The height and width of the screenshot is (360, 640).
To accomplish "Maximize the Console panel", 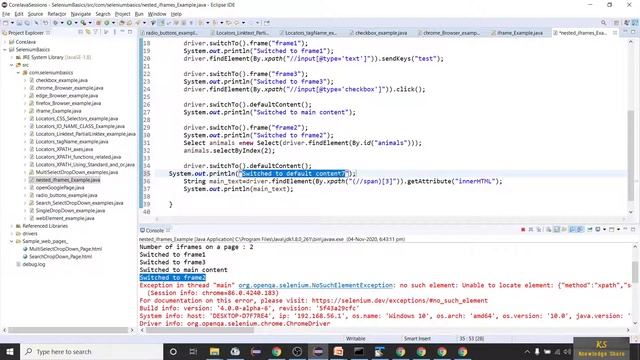I will point(633,230).
